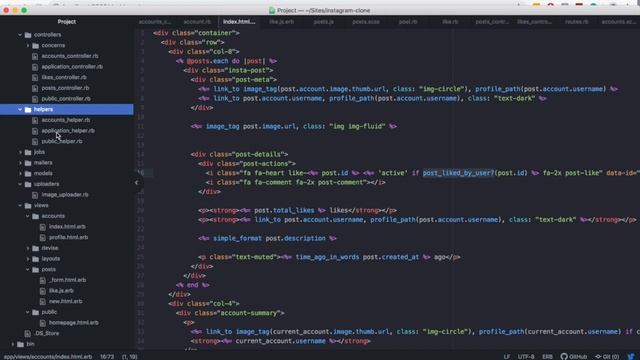This screenshot has width=640, height=360.
Task: Expand the layouts folder
Action: click(28, 259)
